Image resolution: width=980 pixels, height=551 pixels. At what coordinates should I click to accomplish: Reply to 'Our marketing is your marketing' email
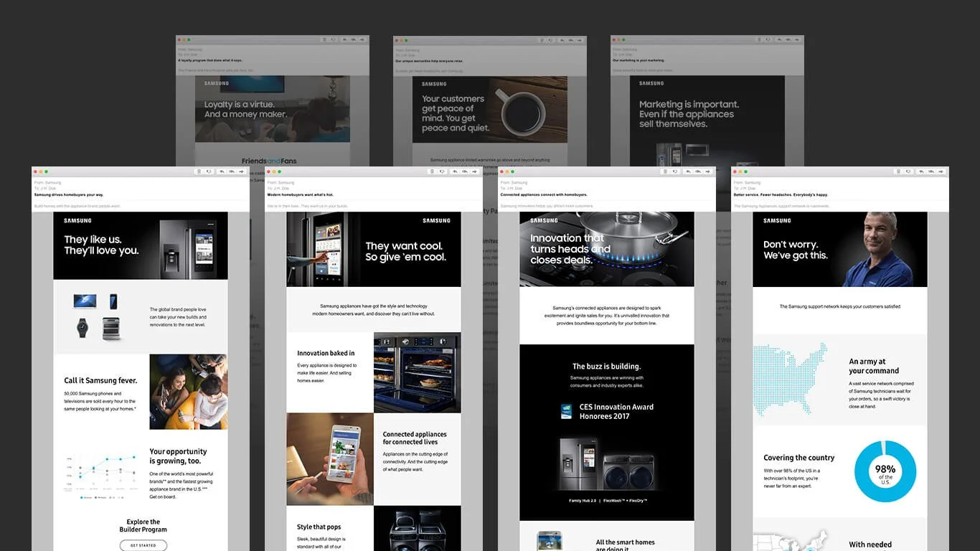click(779, 39)
